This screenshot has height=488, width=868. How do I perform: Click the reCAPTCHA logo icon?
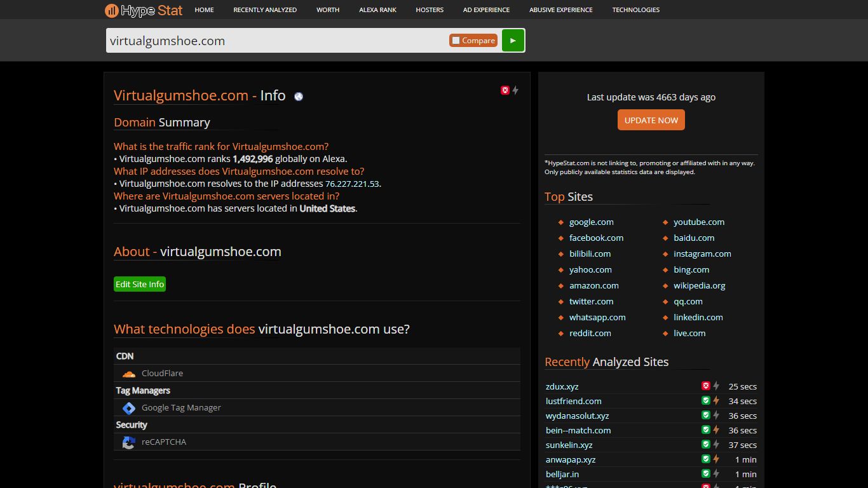click(x=129, y=442)
